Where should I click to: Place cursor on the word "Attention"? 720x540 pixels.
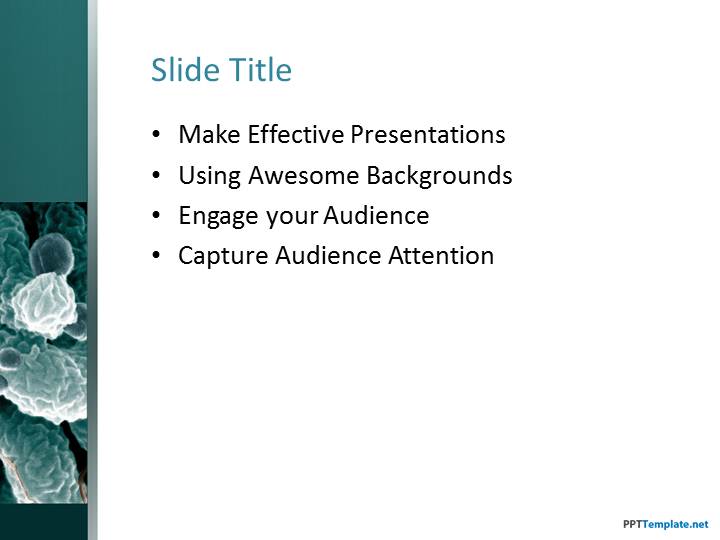pos(443,256)
